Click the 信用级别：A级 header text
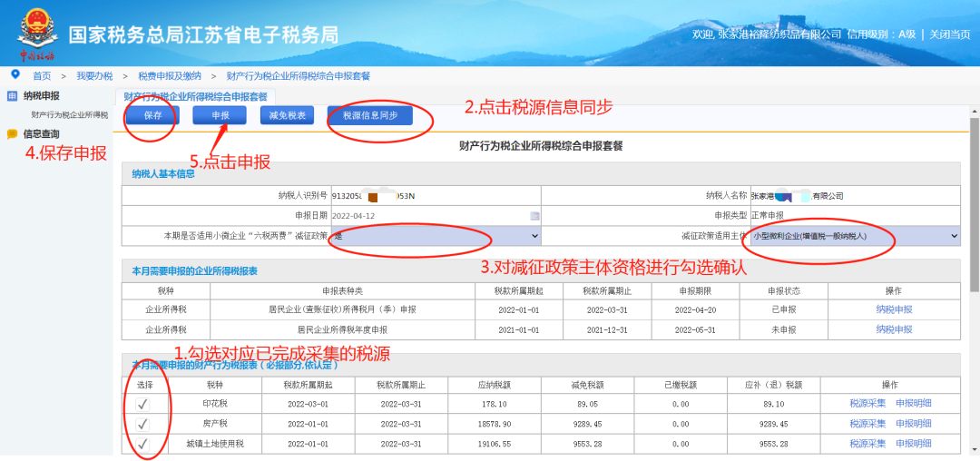The height and width of the screenshot is (461, 980). [881, 34]
